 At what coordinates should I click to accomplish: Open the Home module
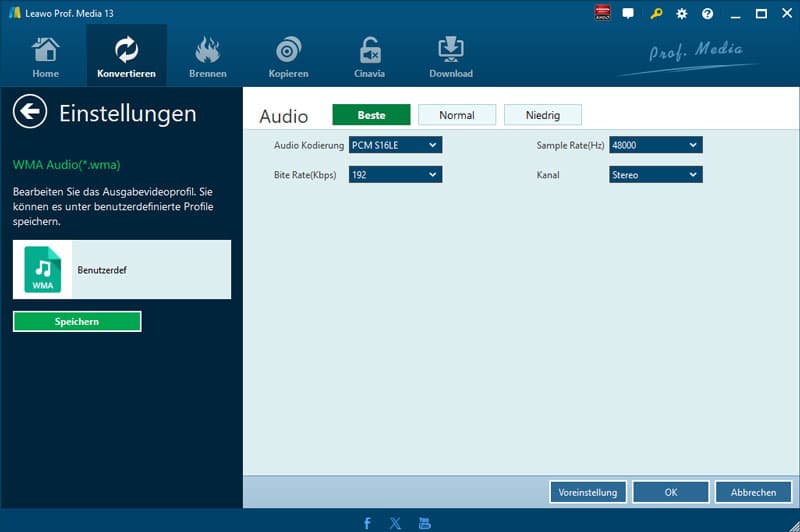click(x=45, y=57)
